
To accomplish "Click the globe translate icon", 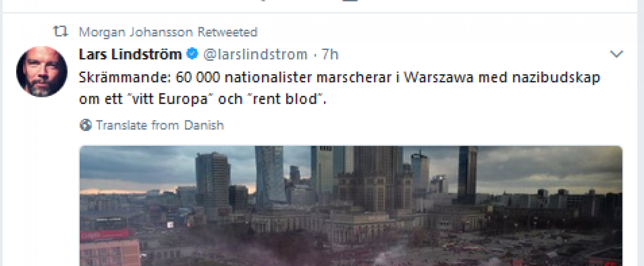I will [x=85, y=125].
